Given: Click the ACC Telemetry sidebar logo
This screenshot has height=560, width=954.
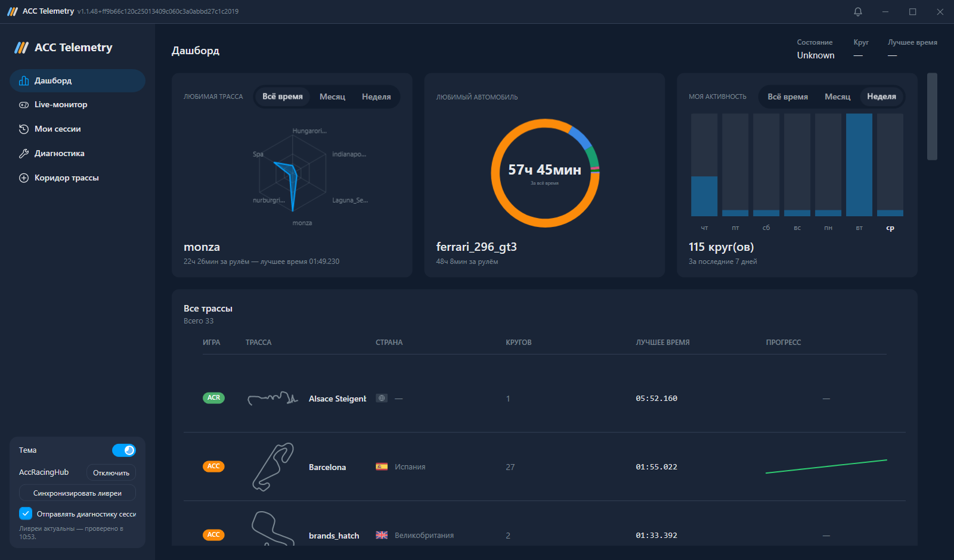Looking at the screenshot, I should click(x=21, y=48).
